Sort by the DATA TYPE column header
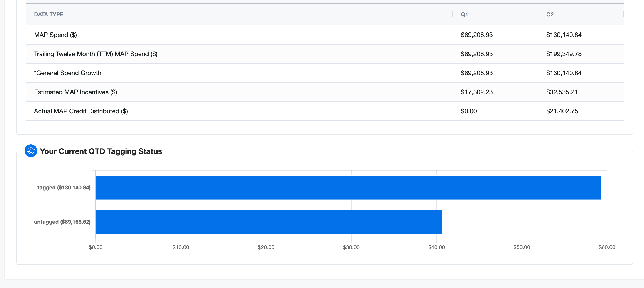 pos(49,15)
